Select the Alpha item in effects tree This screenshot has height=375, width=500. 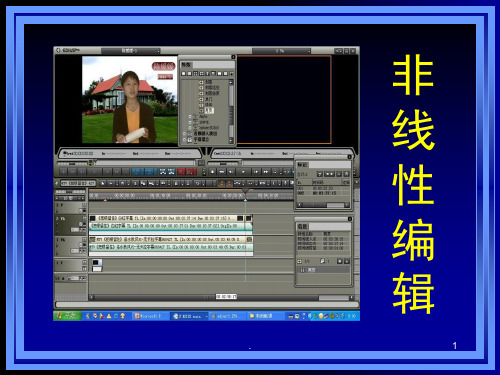pos(203,116)
